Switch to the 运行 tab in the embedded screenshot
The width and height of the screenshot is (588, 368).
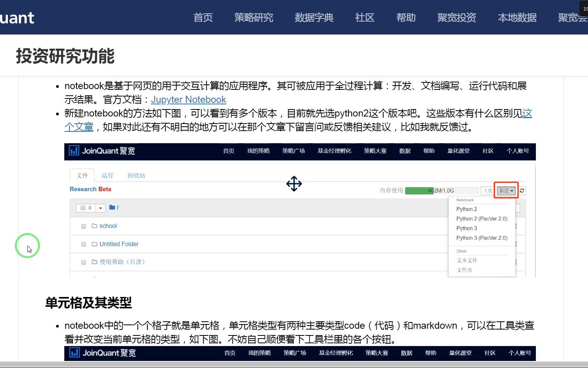click(107, 175)
